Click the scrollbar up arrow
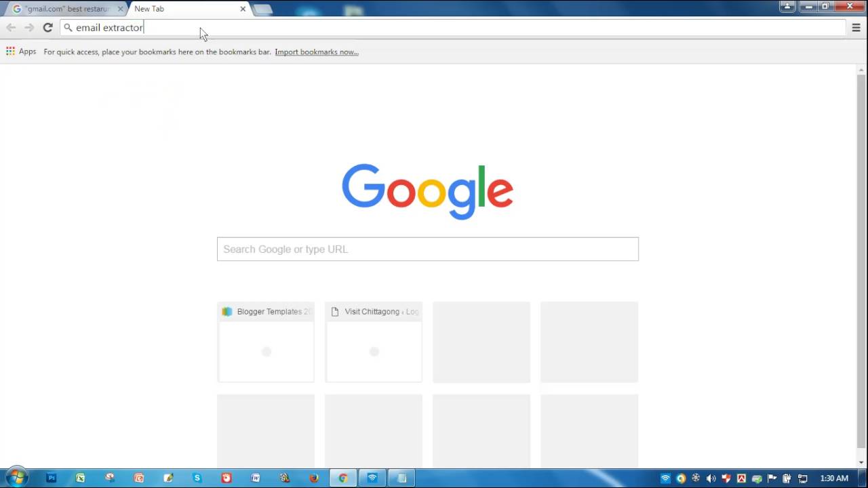Screen dimensions: 868x488 (x=862, y=70)
